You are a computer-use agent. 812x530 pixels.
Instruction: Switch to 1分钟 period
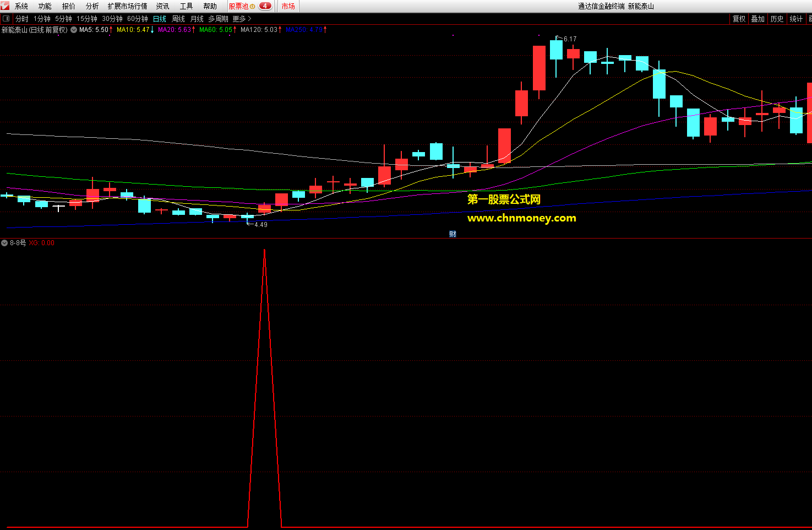[x=42, y=19]
